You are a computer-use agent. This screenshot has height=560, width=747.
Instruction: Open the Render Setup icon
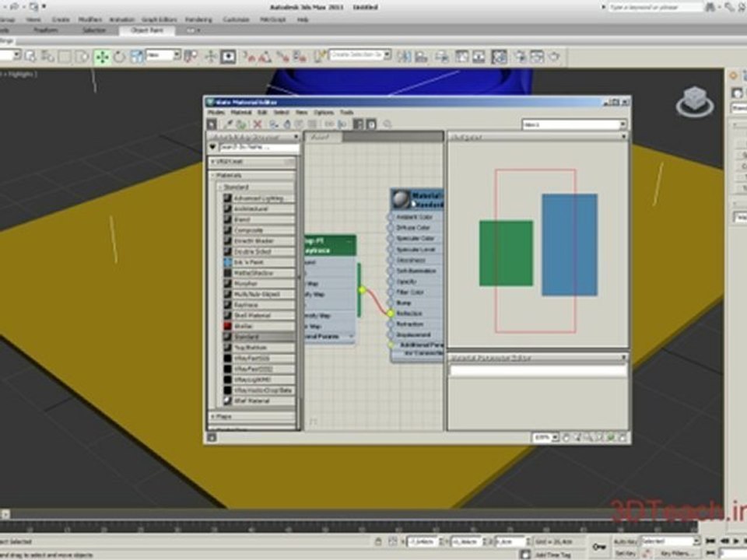pos(520,57)
